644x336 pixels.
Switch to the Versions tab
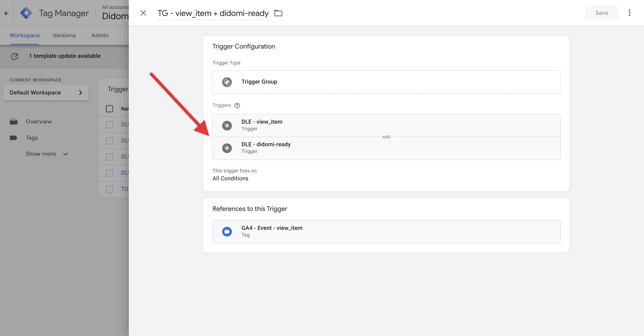64,35
